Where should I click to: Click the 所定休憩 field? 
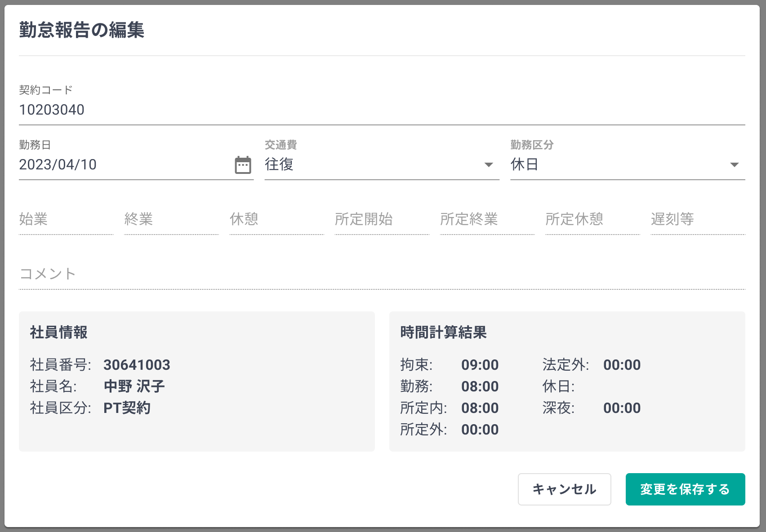pyautogui.click(x=592, y=220)
